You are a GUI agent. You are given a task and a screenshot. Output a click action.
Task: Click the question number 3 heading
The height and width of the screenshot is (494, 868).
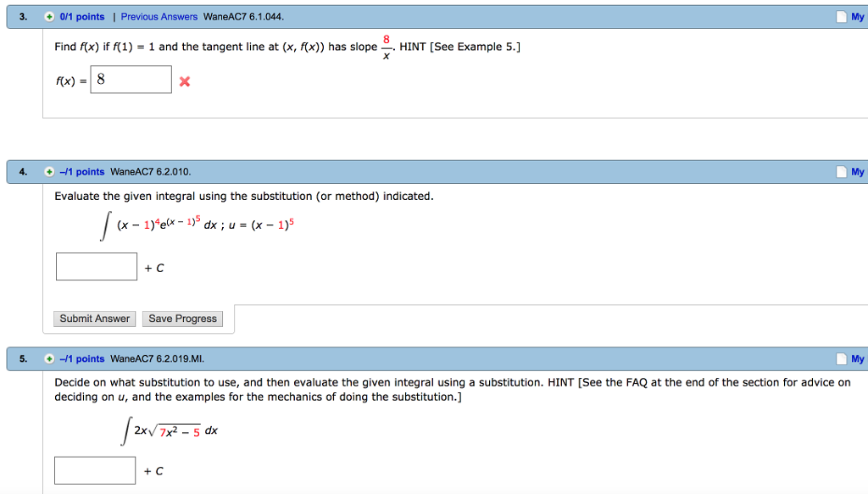(x=22, y=15)
